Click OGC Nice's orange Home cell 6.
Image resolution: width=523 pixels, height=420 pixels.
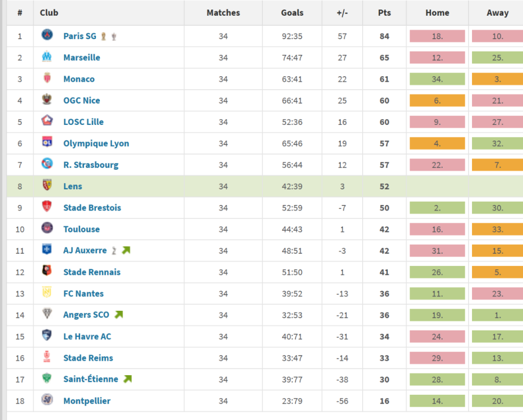(x=437, y=100)
